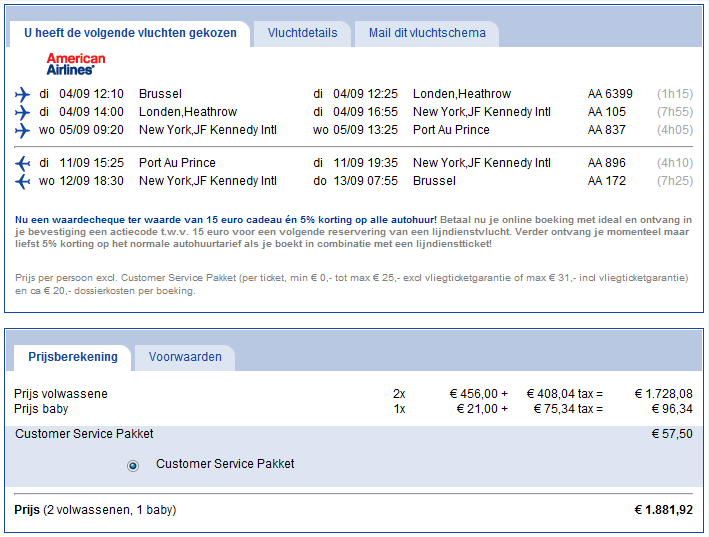Click flight number AA 6399
Screen dimensions: 709x537
pyautogui.click(x=610, y=94)
